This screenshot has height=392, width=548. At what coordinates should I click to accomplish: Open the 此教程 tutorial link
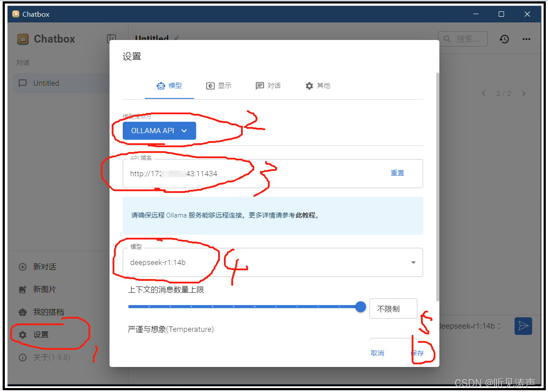(x=306, y=215)
